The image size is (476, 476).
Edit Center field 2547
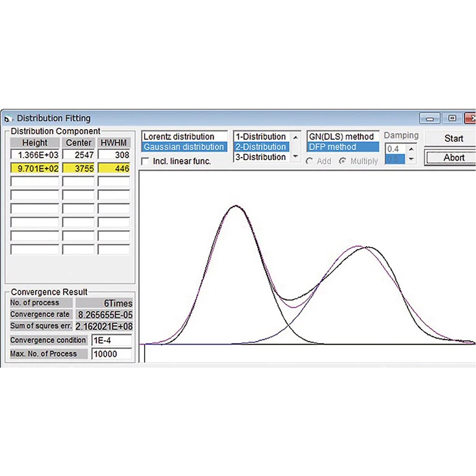click(x=79, y=155)
